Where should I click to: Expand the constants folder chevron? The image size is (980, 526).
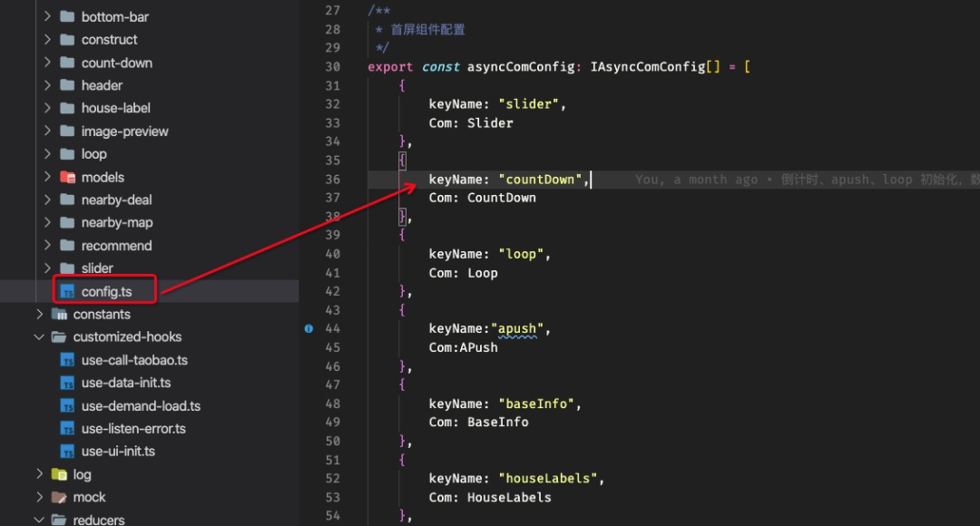pos(39,314)
